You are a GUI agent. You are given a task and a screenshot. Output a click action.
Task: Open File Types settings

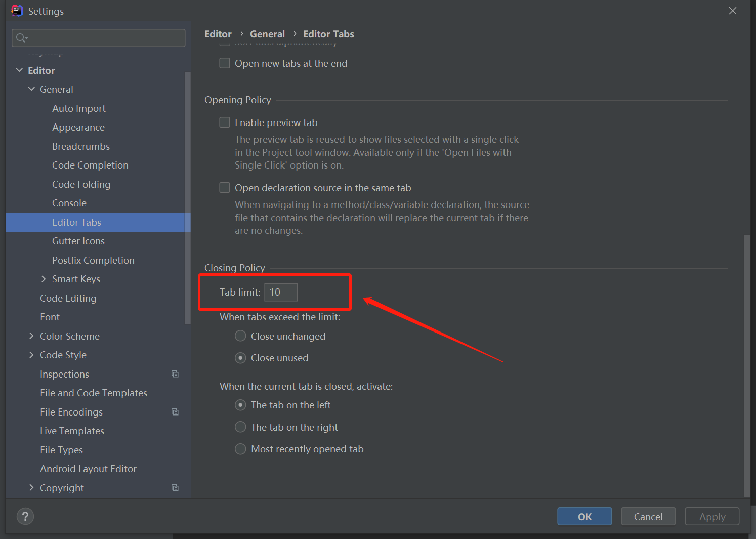click(61, 450)
